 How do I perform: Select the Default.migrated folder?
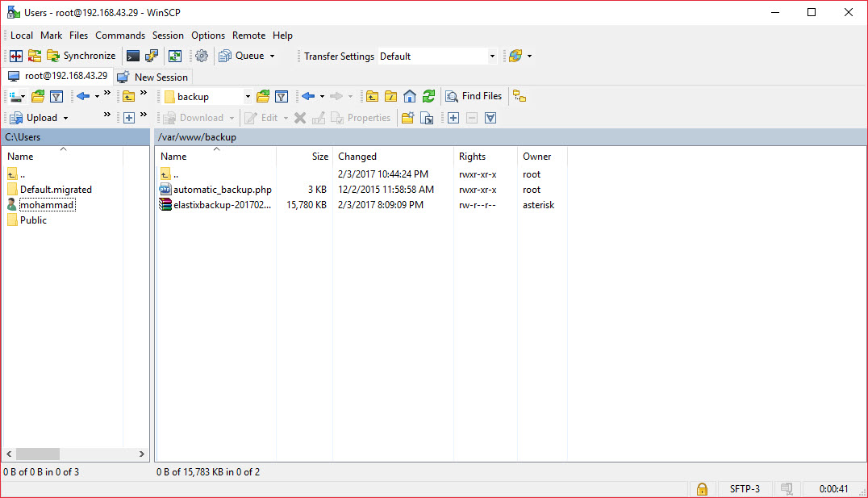56,190
